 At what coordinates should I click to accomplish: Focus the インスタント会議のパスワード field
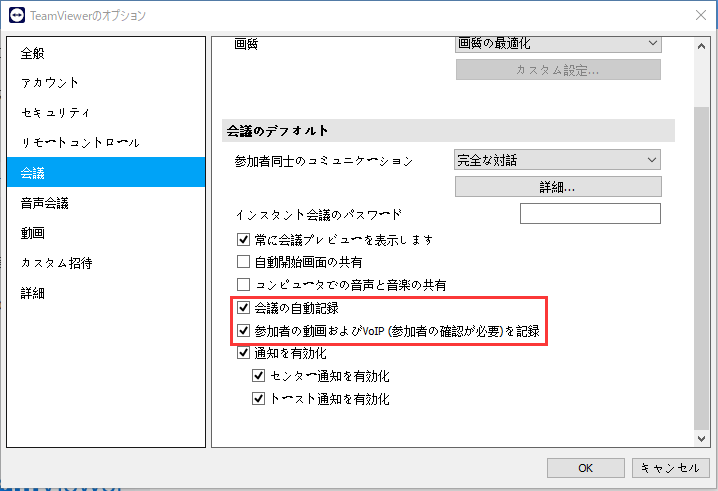click(x=590, y=213)
